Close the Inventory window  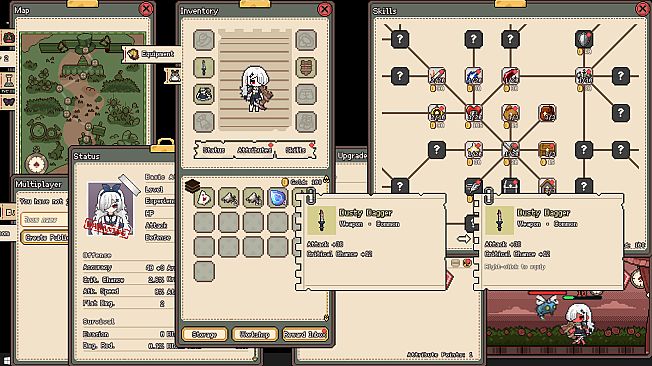324,9
